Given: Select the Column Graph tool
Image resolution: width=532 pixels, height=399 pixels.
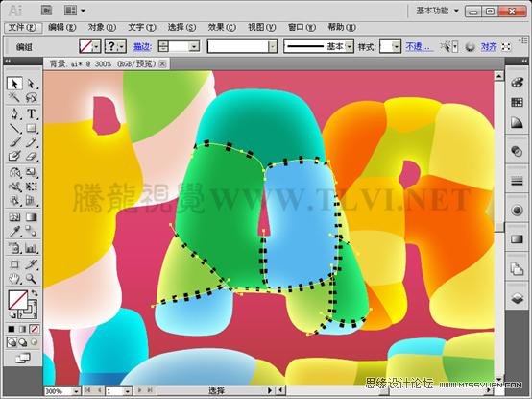Looking at the screenshot, I should pos(31,249).
